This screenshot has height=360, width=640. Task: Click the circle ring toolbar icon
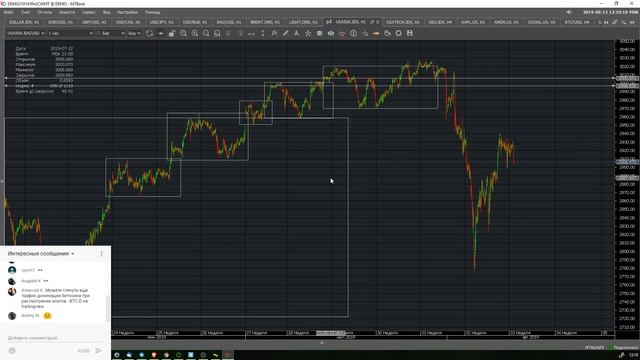398,33
